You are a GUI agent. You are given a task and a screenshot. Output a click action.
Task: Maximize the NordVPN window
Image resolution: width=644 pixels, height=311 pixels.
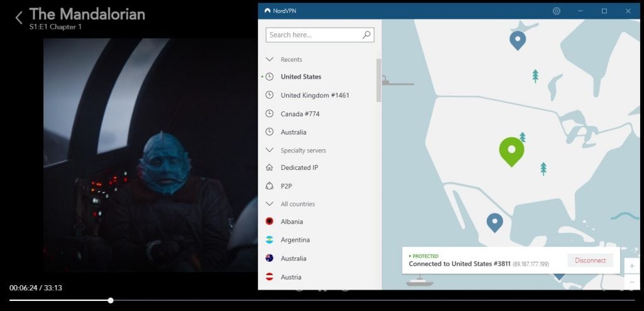click(x=604, y=11)
